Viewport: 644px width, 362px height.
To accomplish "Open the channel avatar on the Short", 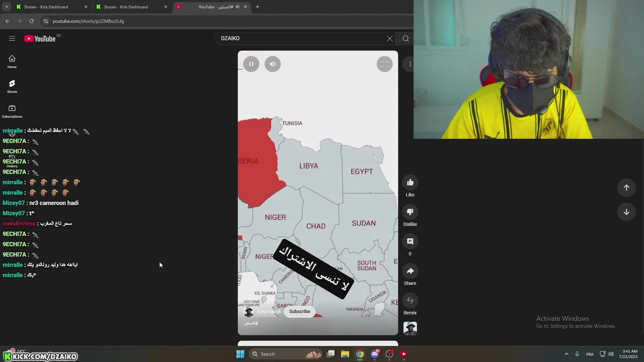I will click(x=249, y=312).
